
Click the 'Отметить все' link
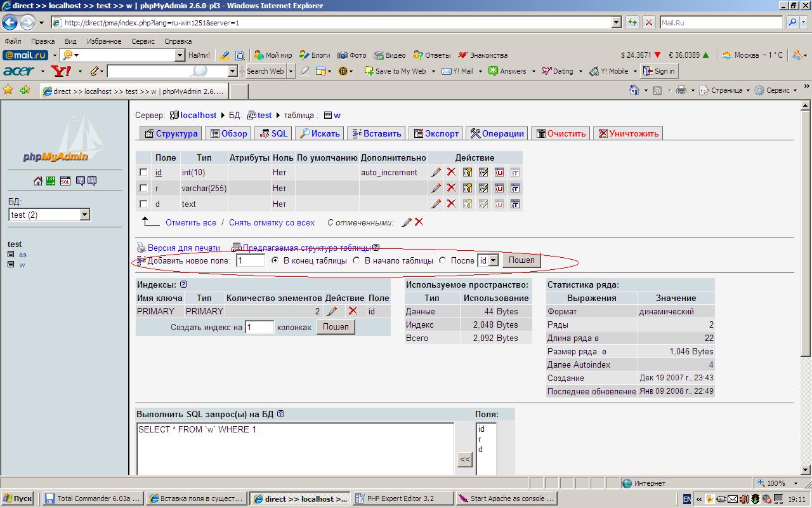[x=191, y=223]
